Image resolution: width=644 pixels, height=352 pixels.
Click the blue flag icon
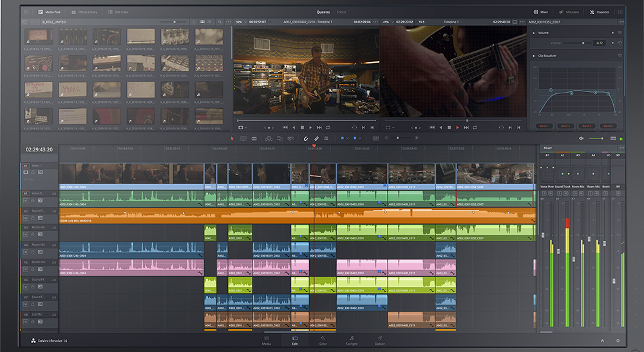pos(343,138)
